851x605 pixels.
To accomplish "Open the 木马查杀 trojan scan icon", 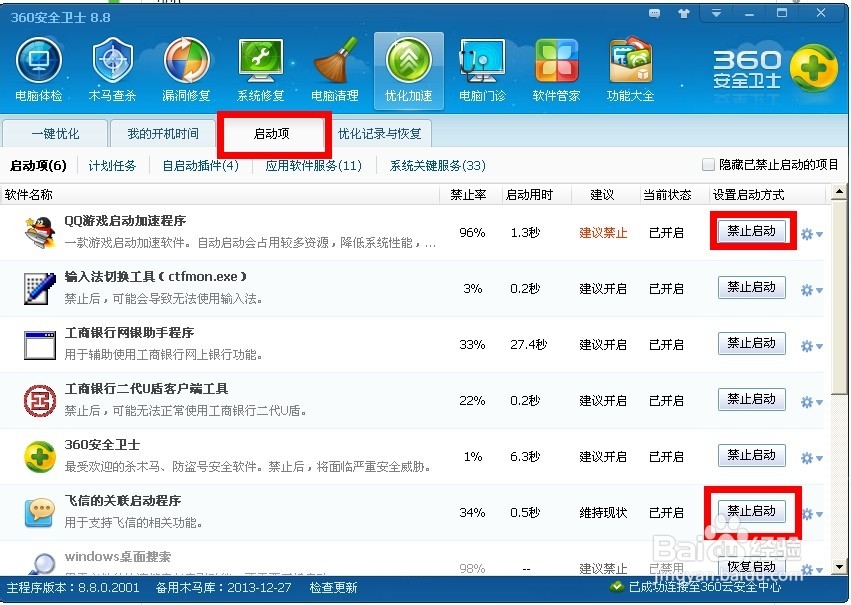I will (x=112, y=70).
